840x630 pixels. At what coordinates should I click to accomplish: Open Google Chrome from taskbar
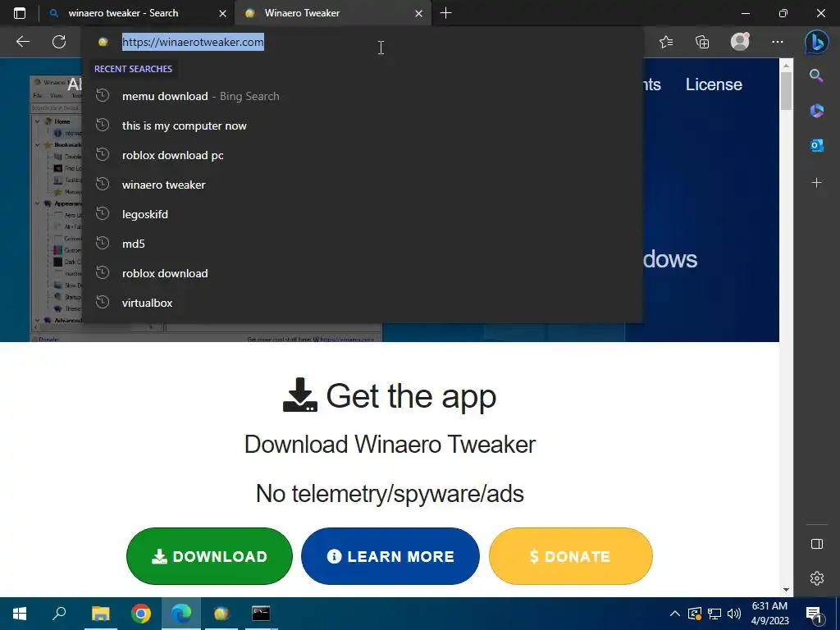click(141, 614)
